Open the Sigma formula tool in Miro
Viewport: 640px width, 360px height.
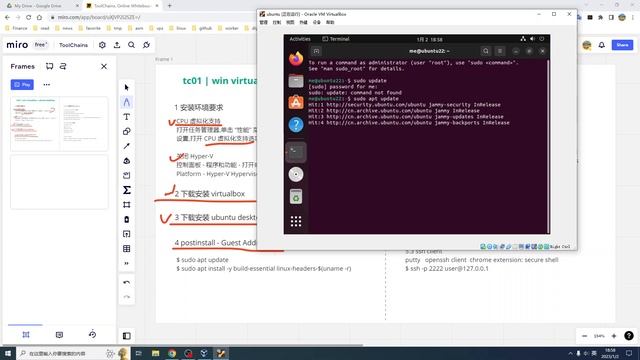tap(127, 190)
